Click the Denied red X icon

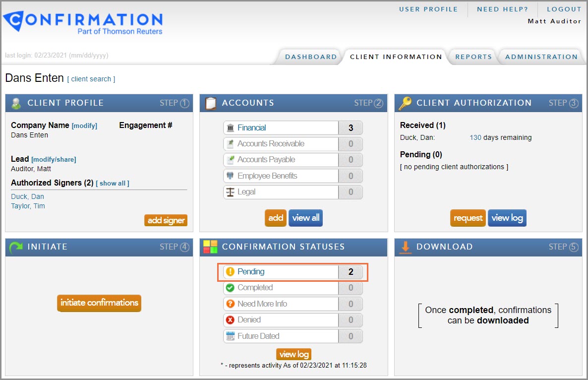point(230,320)
